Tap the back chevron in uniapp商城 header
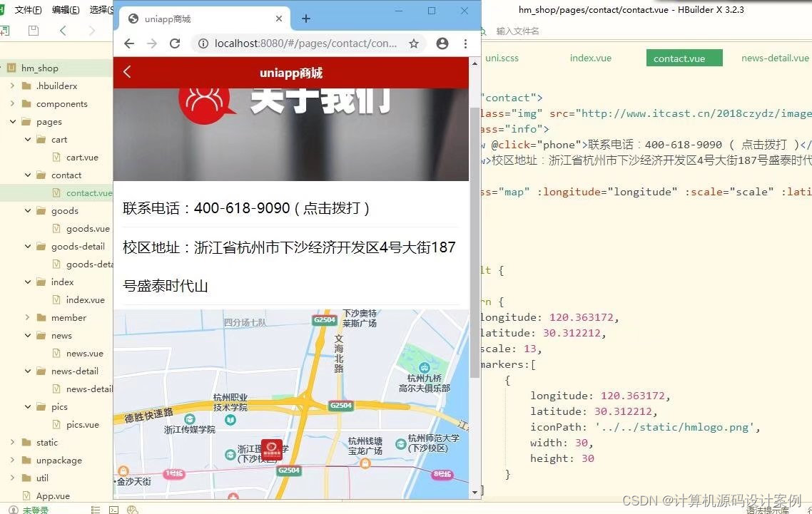812x514 pixels. coord(127,72)
